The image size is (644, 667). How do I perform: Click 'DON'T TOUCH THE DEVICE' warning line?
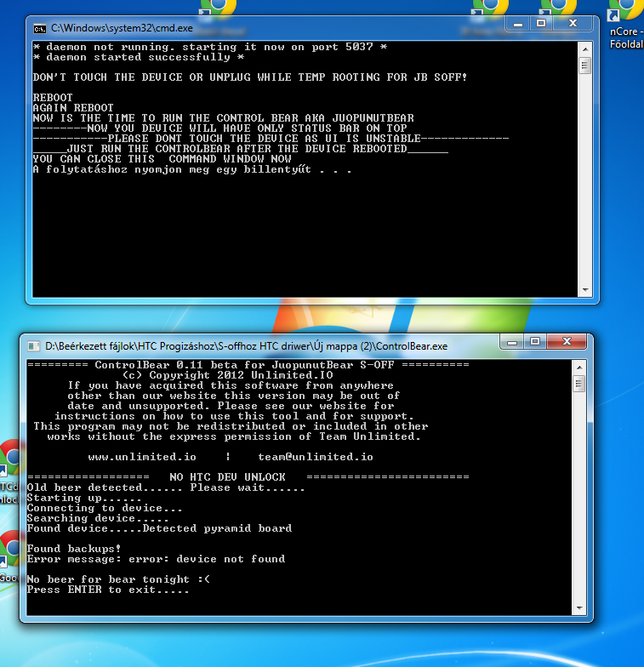pos(250,77)
